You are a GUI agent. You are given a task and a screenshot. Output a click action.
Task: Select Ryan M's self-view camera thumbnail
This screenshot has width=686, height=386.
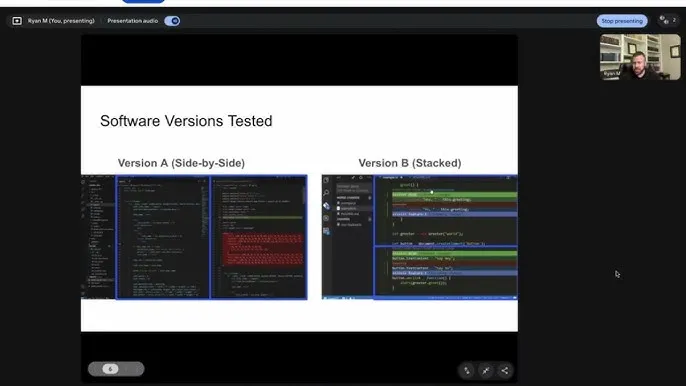pyautogui.click(x=640, y=57)
